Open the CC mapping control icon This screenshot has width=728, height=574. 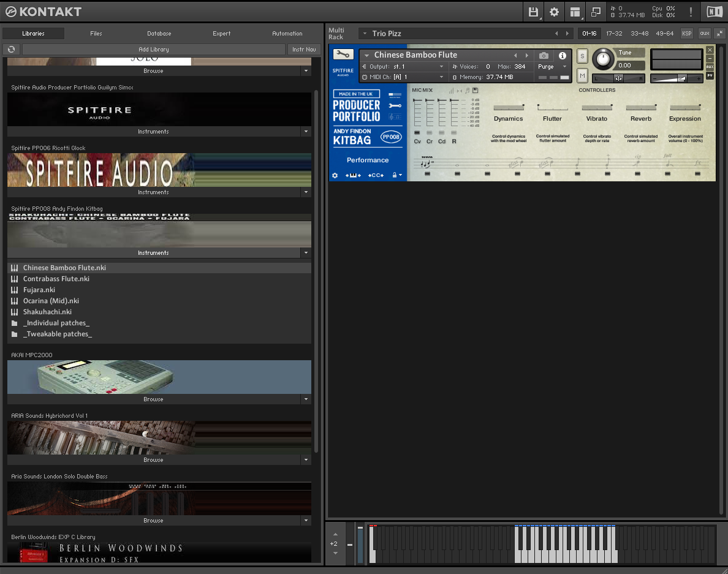tap(376, 175)
